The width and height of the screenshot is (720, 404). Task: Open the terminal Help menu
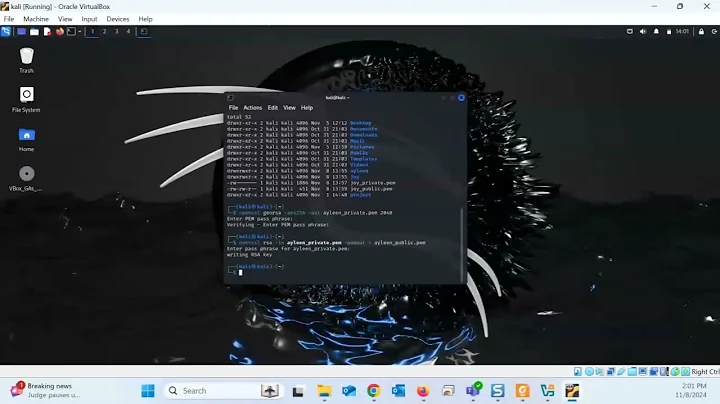tap(307, 107)
